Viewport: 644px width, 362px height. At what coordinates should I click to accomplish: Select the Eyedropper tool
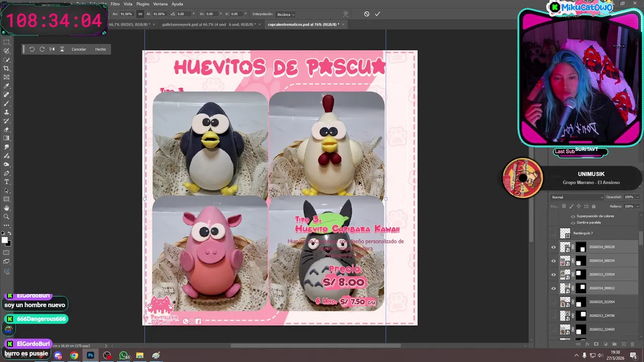tap(7, 86)
